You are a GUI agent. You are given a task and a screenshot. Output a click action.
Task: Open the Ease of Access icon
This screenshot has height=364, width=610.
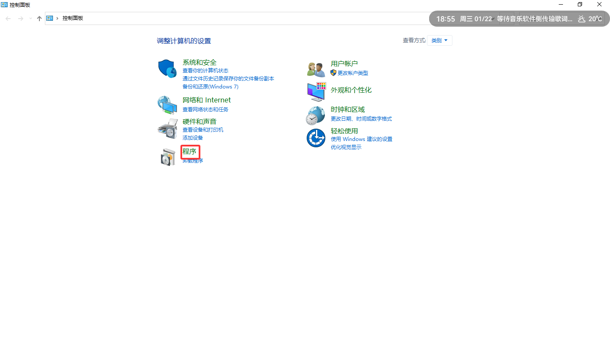[316, 138]
